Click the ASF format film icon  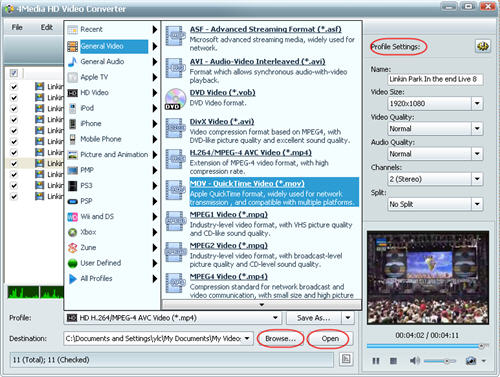(175, 36)
